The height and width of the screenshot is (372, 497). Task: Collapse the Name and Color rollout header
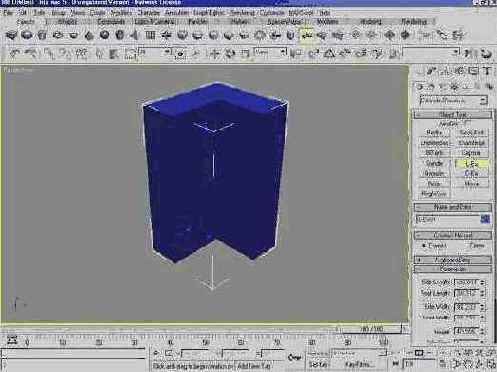click(x=453, y=207)
